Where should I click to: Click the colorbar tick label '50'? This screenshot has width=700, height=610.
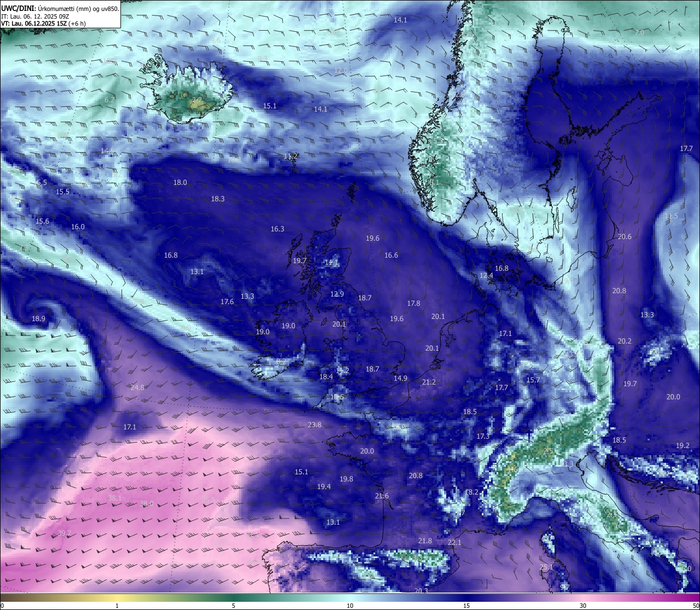pos(696,606)
